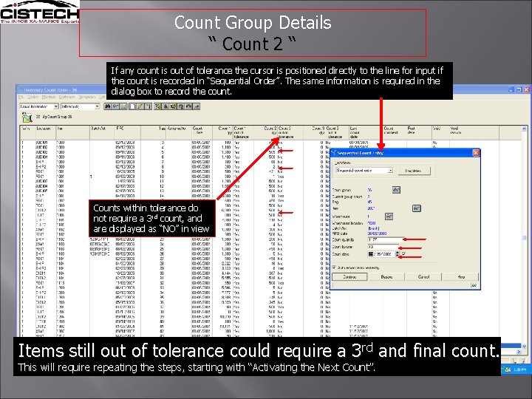The image size is (532, 399).
Task: Click the Inventory Count Items window title icon
Action: [x=20, y=89]
